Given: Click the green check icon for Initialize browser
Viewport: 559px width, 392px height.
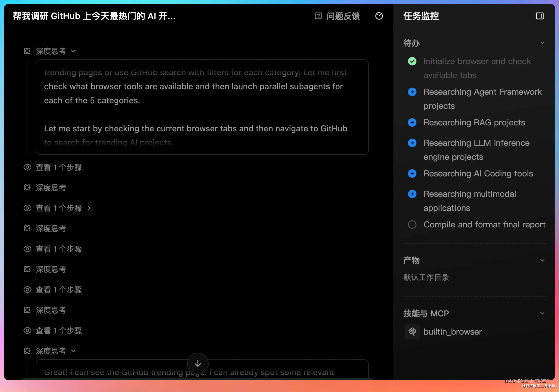Looking at the screenshot, I should pos(412,61).
